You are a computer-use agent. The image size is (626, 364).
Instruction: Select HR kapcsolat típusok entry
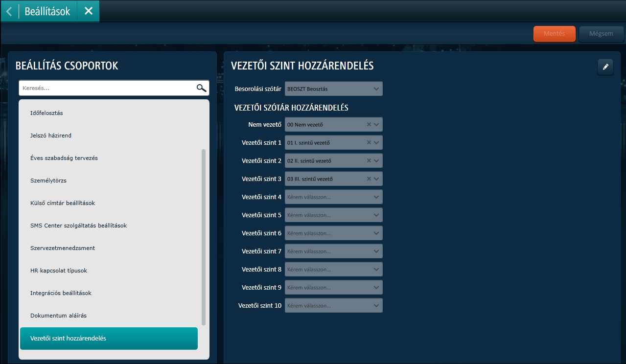[109, 271]
